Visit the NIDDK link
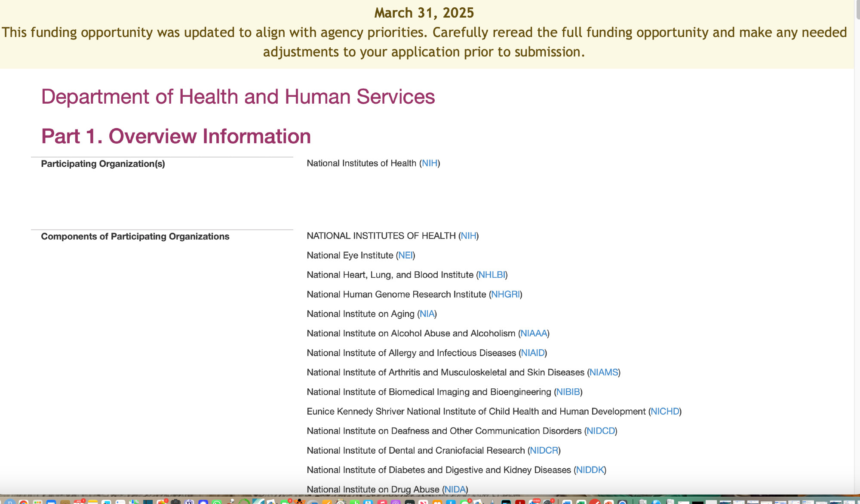The width and height of the screenshot is (860, 504). (x=590, y=470)
